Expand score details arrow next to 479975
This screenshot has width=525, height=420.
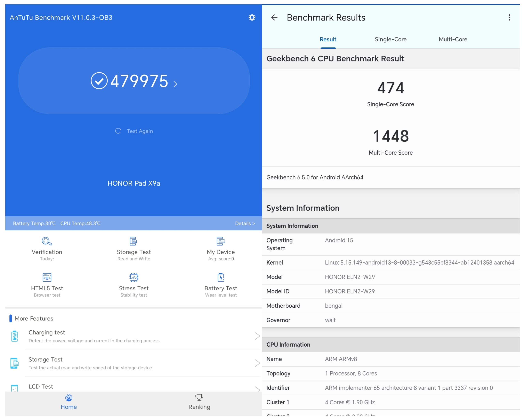pyautogui.click(x=175, y=84)
